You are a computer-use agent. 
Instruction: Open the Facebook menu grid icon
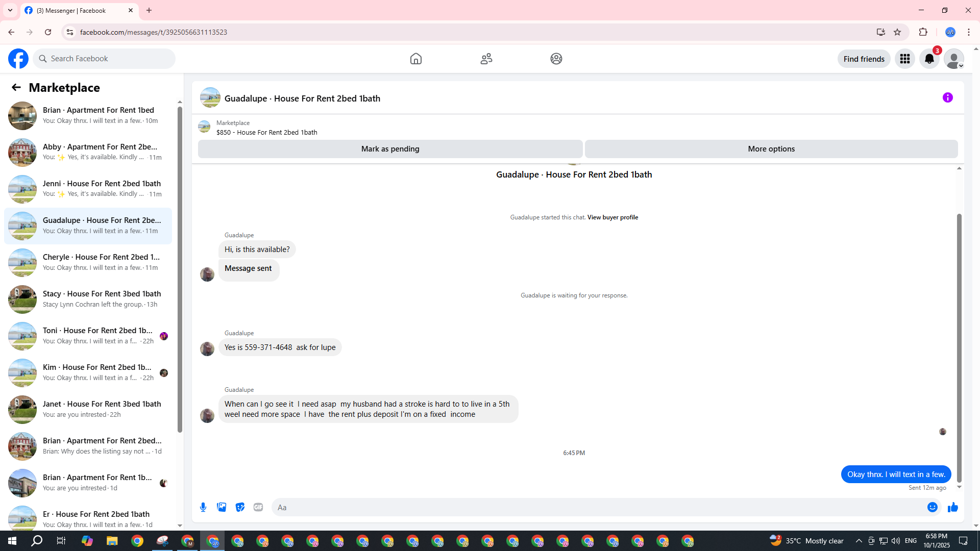tap(905, 59)
